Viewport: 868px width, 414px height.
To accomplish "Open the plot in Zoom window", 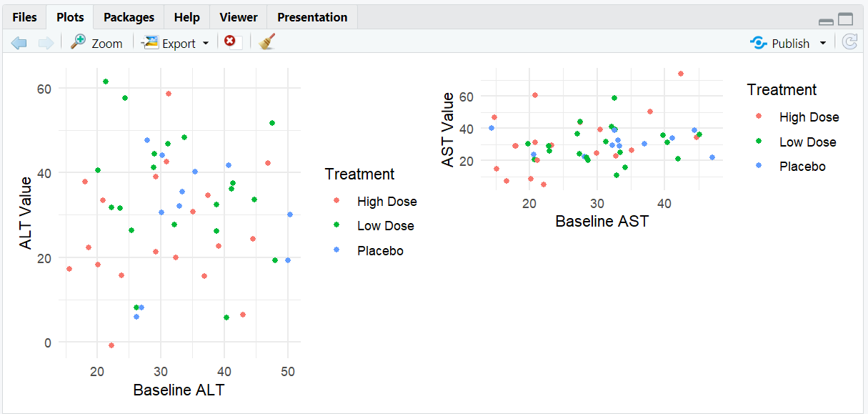I will click(96, 43).
